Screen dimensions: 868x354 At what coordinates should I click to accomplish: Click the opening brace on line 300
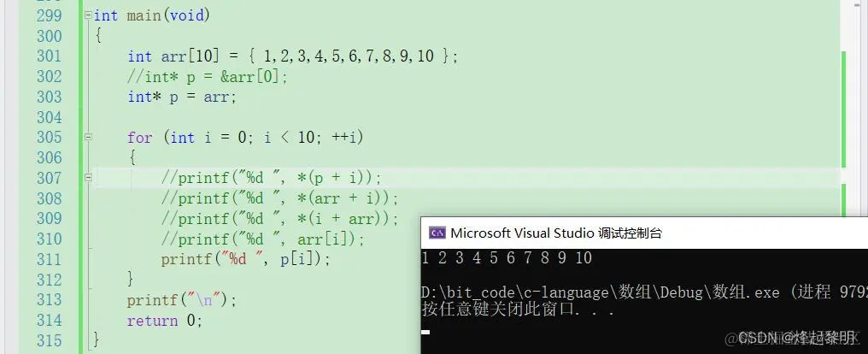click(x=98, y=36)
